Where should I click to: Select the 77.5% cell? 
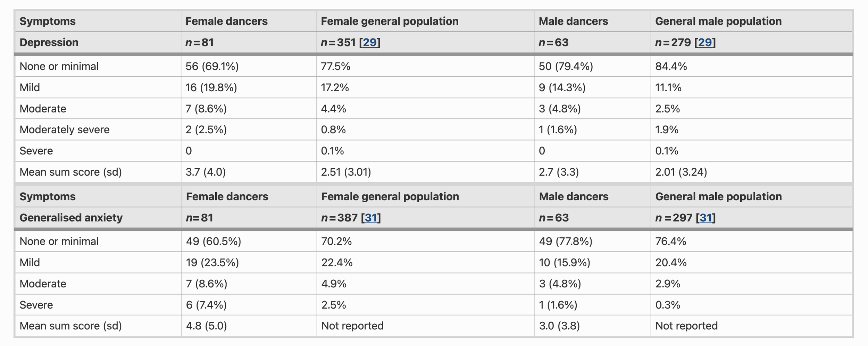335,66
